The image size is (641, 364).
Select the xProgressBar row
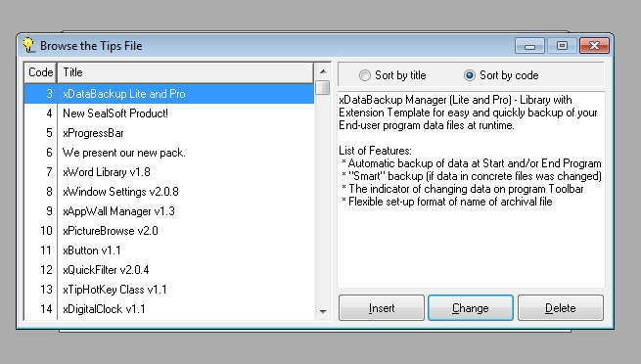(x=169, y=133)
